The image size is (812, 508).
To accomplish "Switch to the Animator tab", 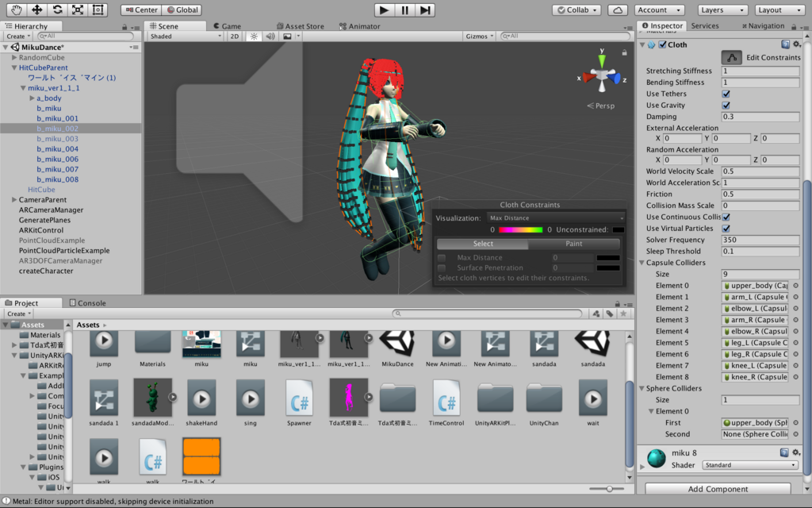I will (x=359, y=26).
